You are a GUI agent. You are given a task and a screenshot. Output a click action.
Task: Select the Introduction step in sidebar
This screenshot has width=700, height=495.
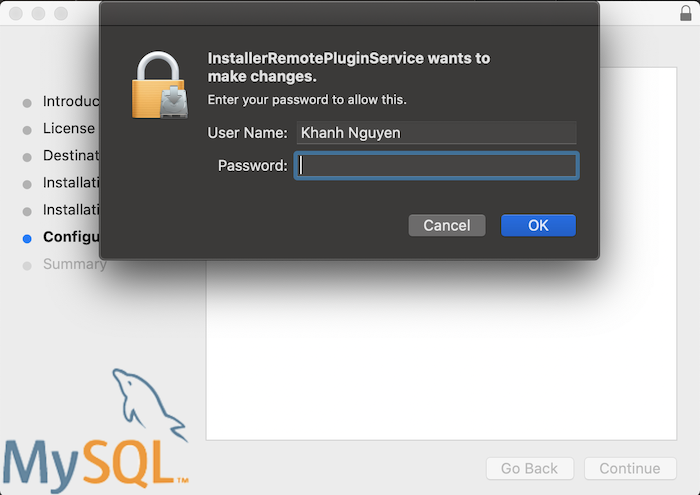pos(71,101)
